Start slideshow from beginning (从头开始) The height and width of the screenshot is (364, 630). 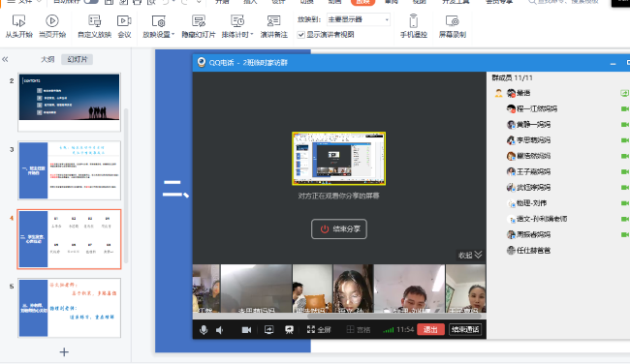pos(18,26)
